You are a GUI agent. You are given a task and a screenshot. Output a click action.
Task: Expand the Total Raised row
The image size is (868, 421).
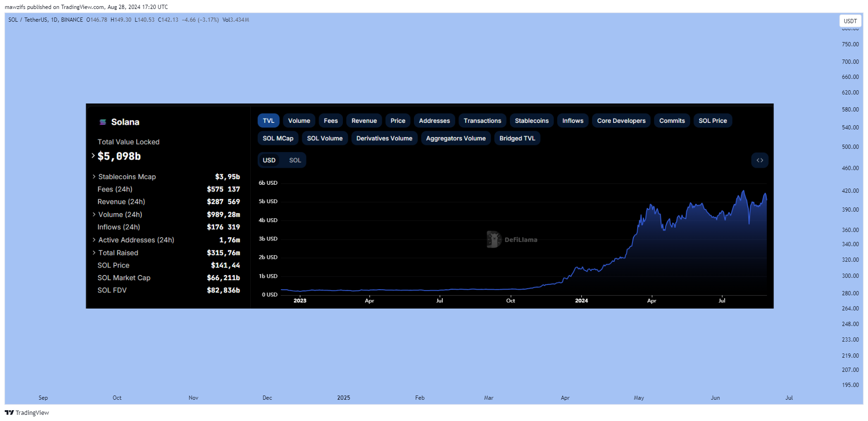point(94,252)
